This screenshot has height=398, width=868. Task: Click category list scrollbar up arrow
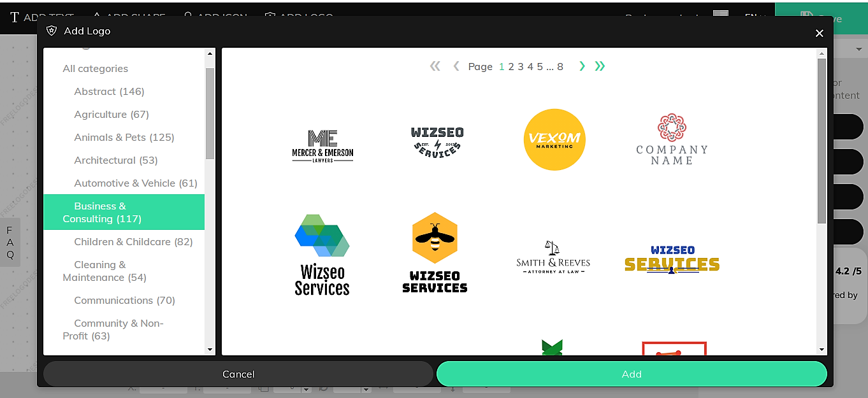(x=210, y=54)
